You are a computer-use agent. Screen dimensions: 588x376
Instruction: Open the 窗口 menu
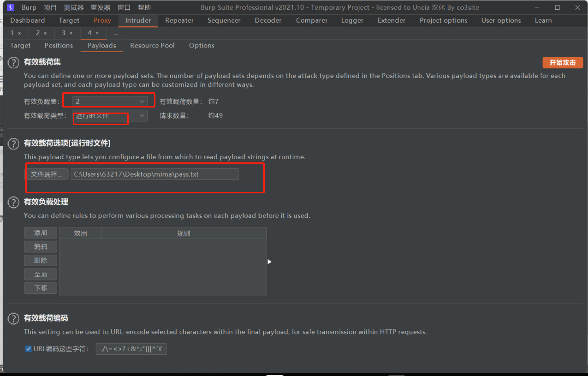(124, 7)
